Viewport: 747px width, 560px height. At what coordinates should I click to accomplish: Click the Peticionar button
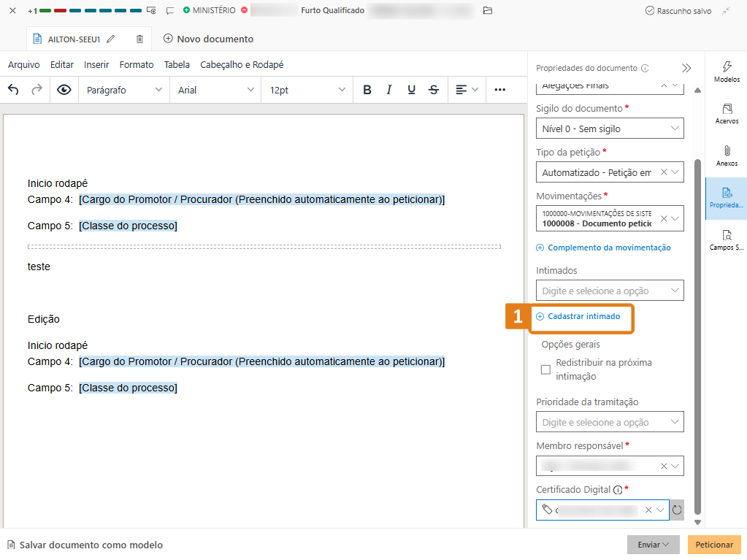[x=714, y=545]
